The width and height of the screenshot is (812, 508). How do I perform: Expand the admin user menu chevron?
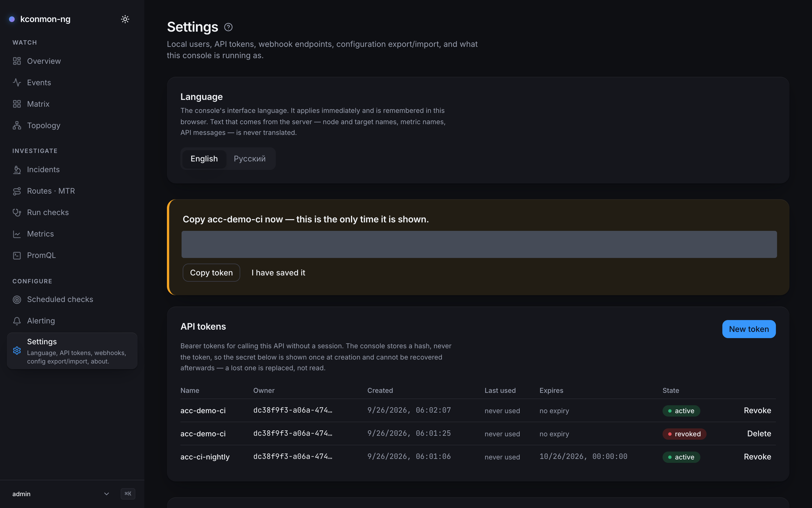106,494
